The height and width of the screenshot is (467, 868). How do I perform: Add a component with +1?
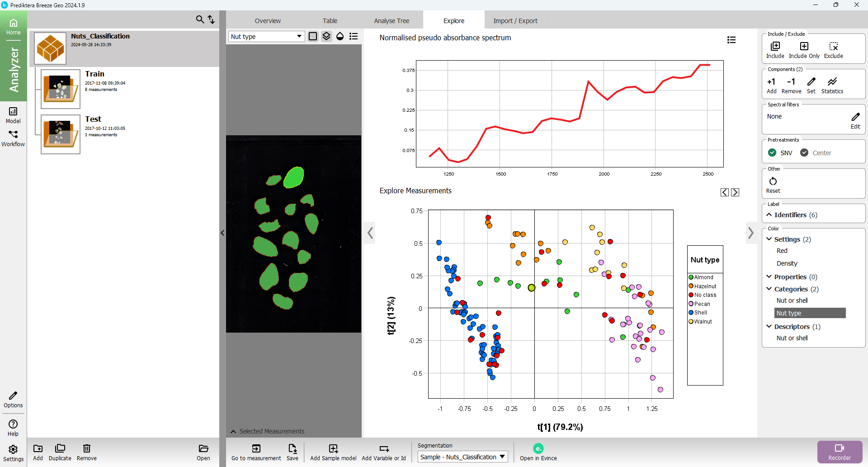[x=771, y=82]
